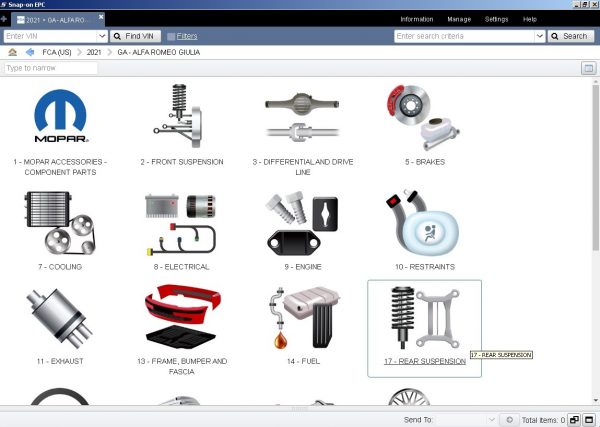Viewport: 600px width, 427px height.
Task: Click the 9 - ENGINE label
Action: (x=303, y=267)
